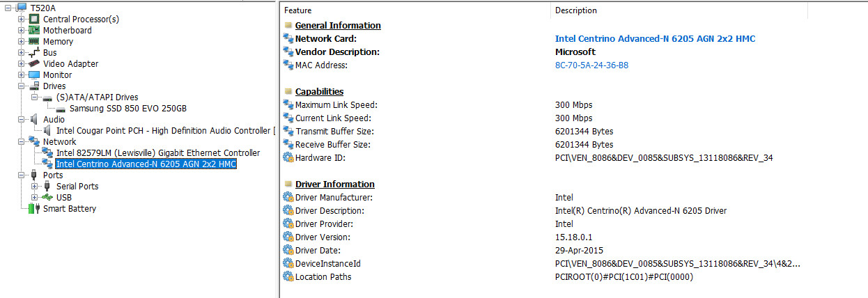Click the Memory module icon
The height and width of the screenshot is (298, 868).
click(34, 41)
